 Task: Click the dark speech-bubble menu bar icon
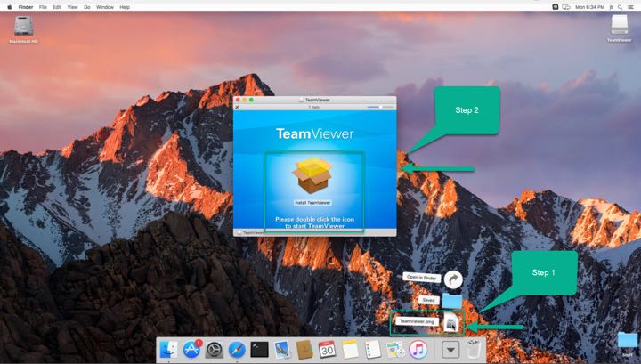(556, 7)
